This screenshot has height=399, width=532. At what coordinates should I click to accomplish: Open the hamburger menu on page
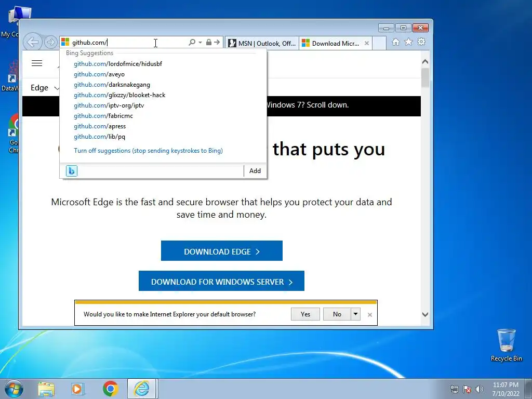[x=37, y=63]
